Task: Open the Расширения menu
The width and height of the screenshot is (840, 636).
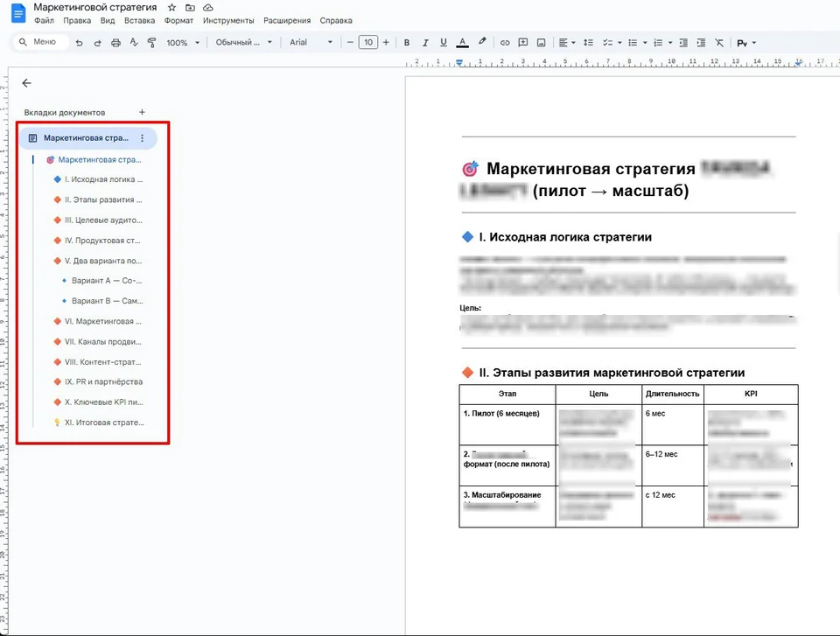Action: point(287,20)
